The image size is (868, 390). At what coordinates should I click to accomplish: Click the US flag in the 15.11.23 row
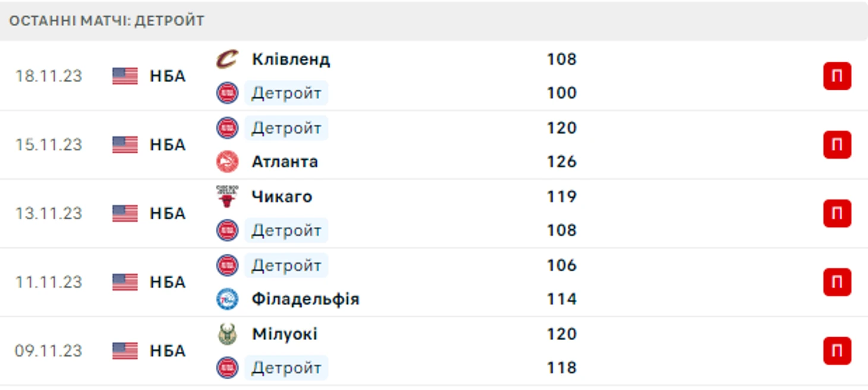[x=125, y=144]
